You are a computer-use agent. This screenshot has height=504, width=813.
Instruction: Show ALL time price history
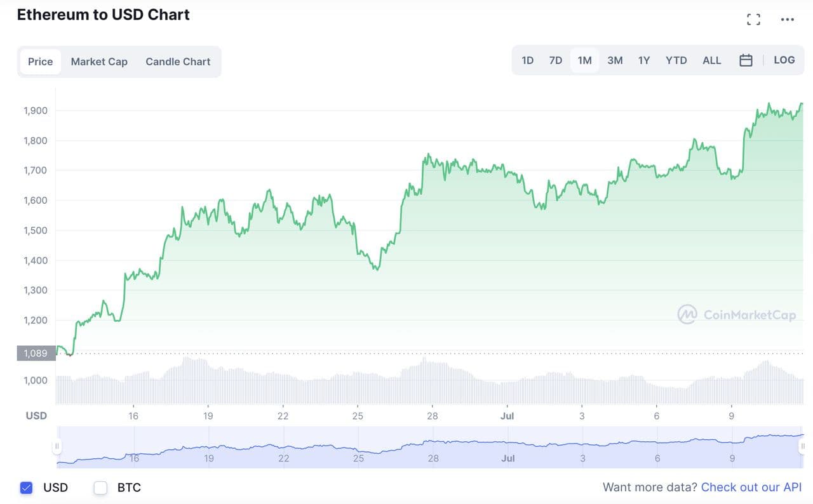pos(711,60)
